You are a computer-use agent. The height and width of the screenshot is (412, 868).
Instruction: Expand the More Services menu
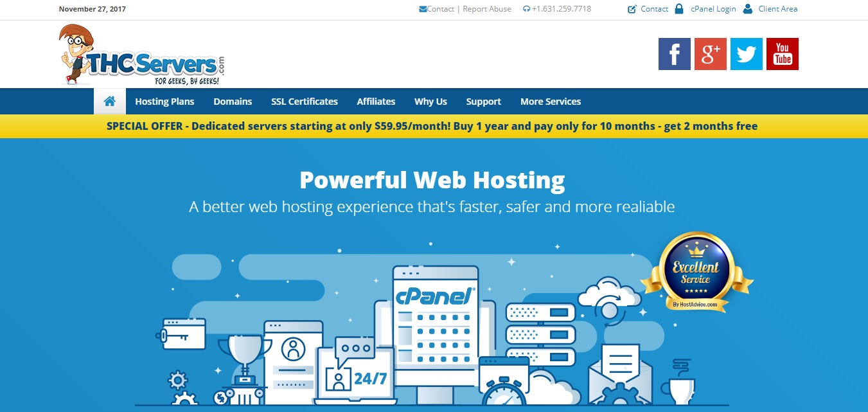pyautogui.click(x=550, y=102)
